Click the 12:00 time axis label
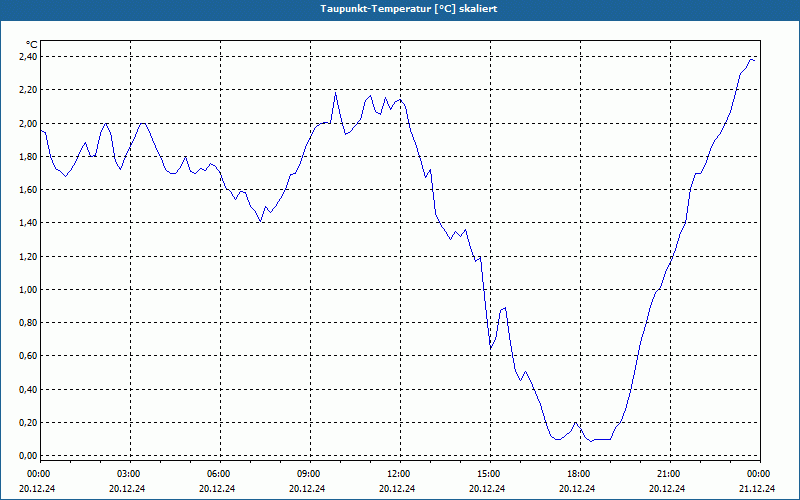The image size is (800, 500). (x=400, y=474)
